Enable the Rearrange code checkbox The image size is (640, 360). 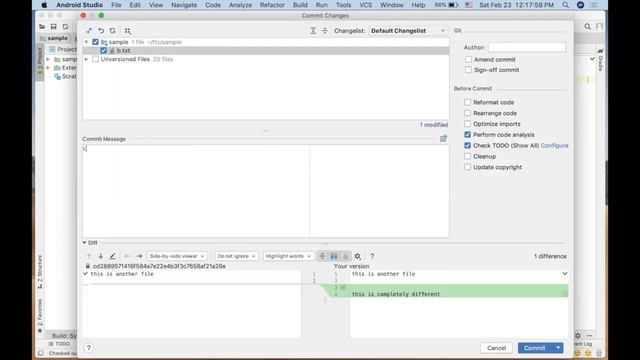[467, 113]
